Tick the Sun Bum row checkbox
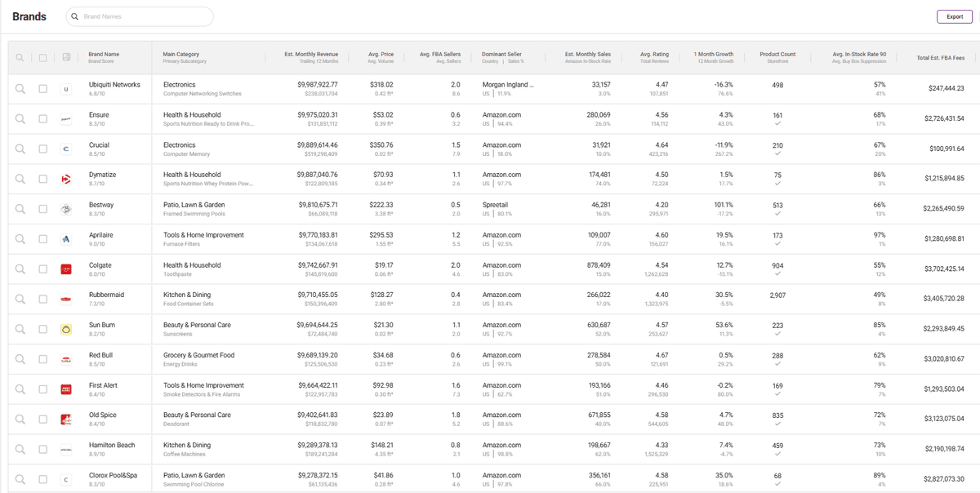Image resolution: width=980 pixels, height=493 pixels. coord(42,329)
